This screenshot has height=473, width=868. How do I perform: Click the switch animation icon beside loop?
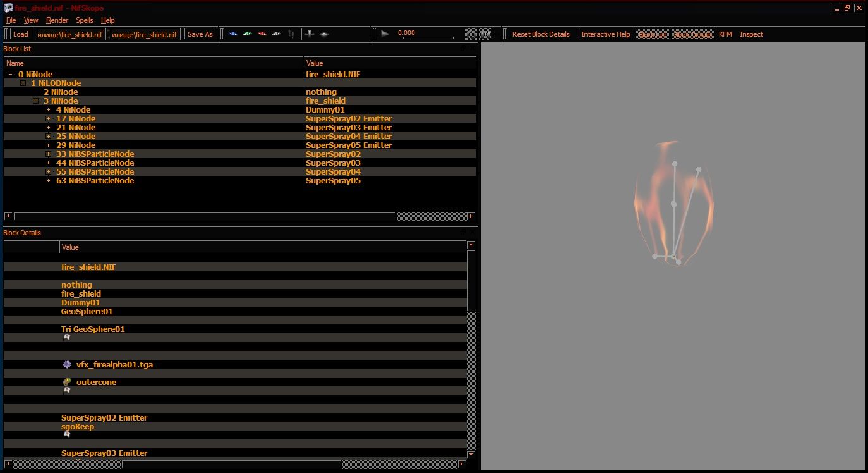click(486, 34)
